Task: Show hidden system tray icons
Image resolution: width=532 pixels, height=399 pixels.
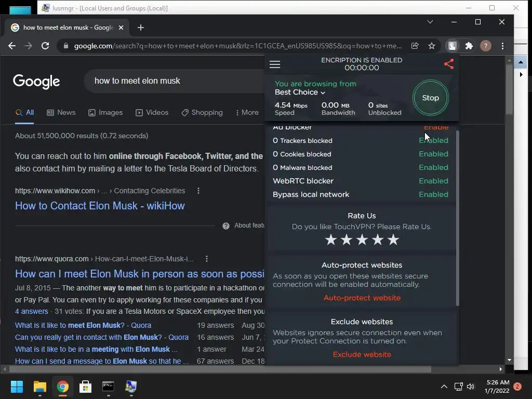Action: pyautogui.click(x=444, y=387)
